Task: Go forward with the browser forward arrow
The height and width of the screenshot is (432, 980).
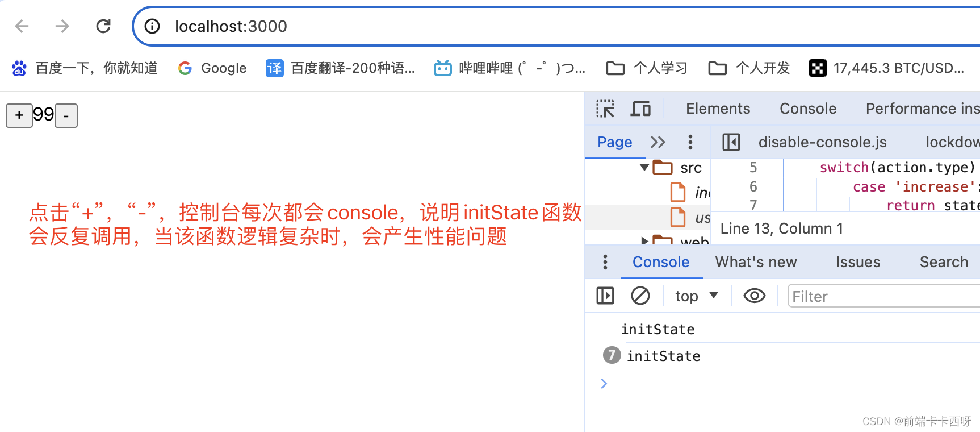Action: coord(62,26)
